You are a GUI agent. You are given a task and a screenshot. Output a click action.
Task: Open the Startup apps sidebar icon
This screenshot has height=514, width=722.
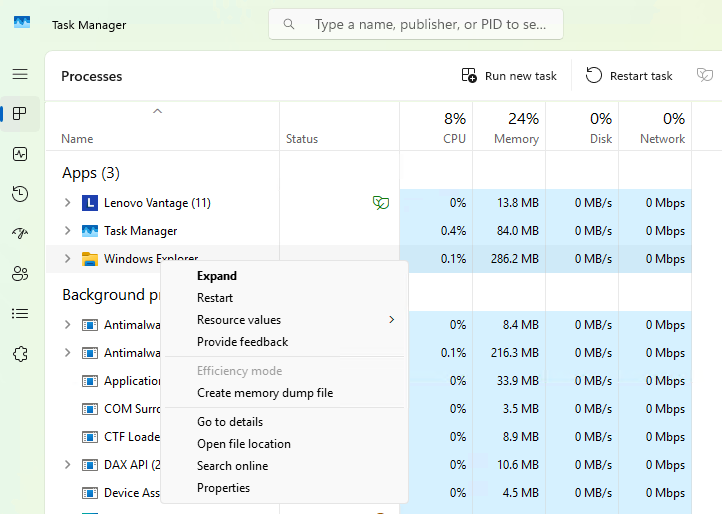pyautogui.click(x=20, y=234)
